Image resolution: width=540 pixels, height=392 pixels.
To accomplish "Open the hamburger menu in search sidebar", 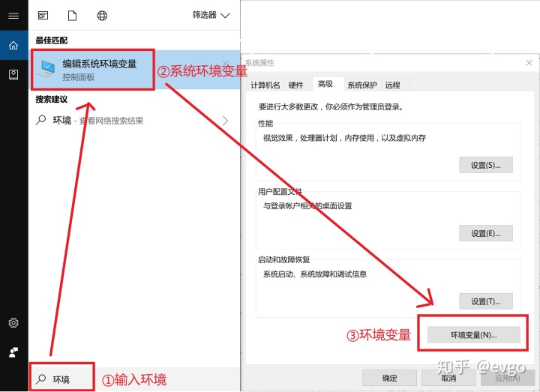I will click(13, 16).
